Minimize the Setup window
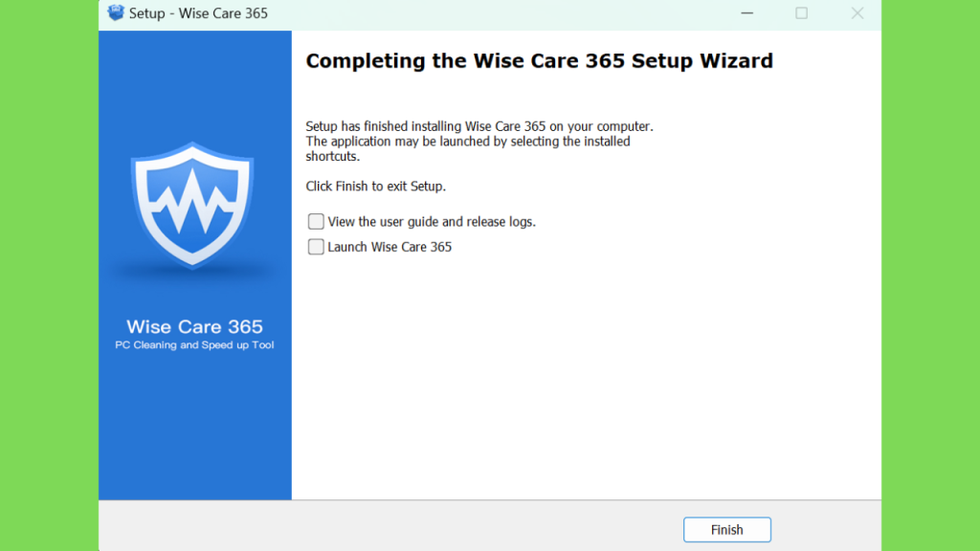Viewport: 980px width, 551px height. pyautogui.click(x=746, y=13)
